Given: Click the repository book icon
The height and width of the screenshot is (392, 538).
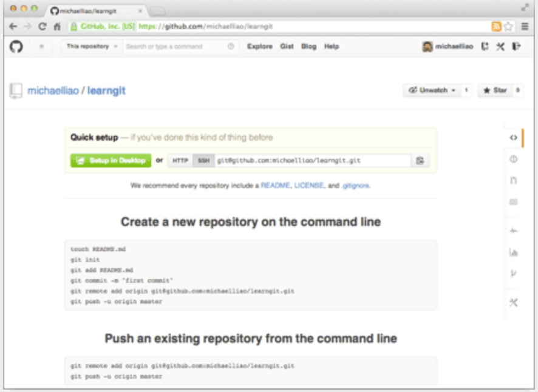Looking at the screenshot, I should point(16,91).
